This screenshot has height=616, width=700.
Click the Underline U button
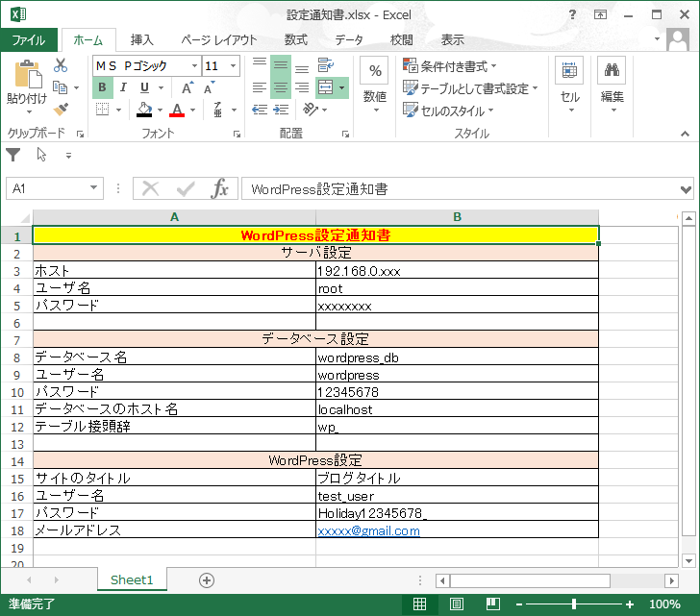click(x=144, y=87)
